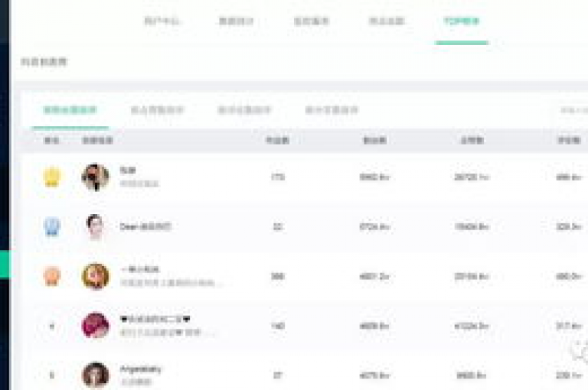Open the Angelababy avatar
This screenshot has width=588, height=390.
pyautogui.click(x=96, y=375)
